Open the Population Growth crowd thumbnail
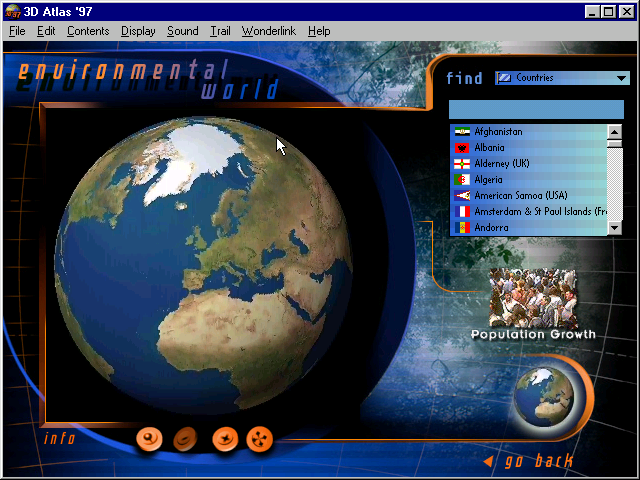This screenshot has width=640, height=480. [533, 298]
